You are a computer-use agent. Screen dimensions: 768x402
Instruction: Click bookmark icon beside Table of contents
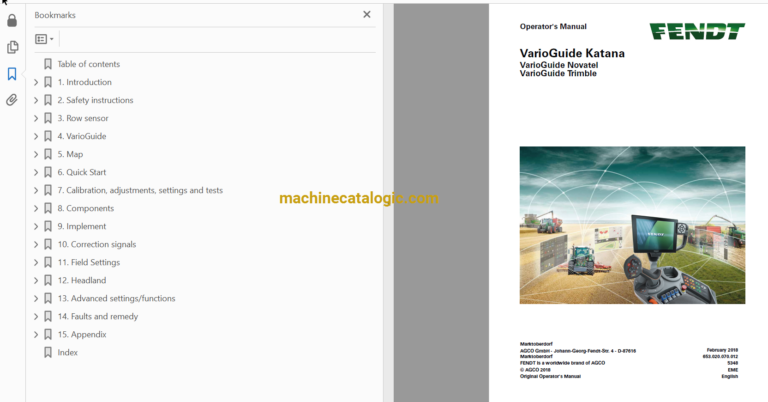48,64
